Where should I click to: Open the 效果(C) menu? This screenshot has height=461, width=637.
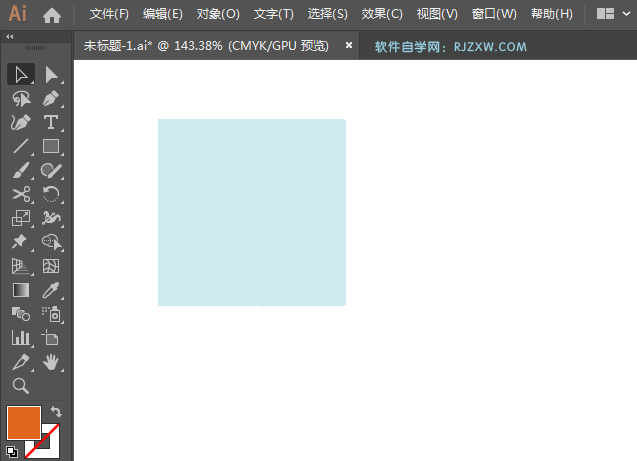[x=382, y=14]
